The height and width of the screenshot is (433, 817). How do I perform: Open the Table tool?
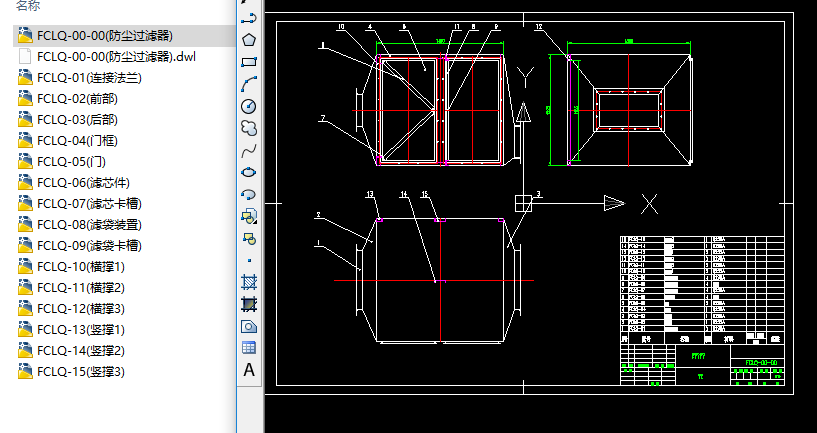tap(249, 348)
